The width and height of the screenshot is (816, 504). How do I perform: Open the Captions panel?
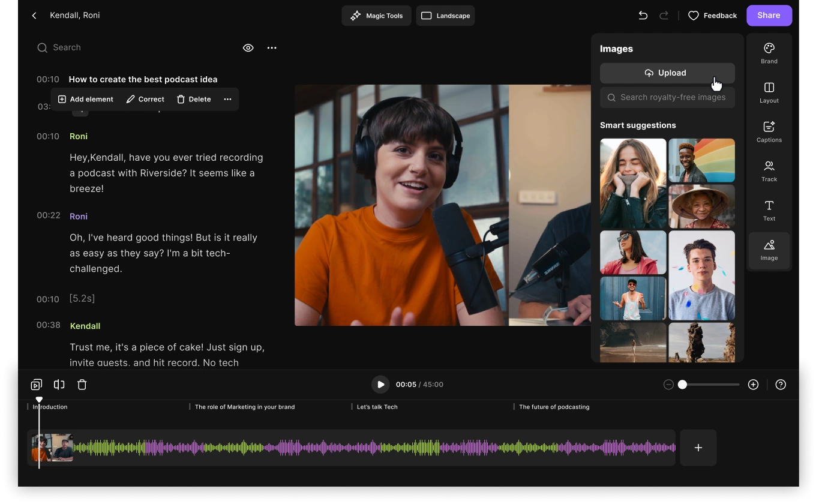(x=769, y=132)
